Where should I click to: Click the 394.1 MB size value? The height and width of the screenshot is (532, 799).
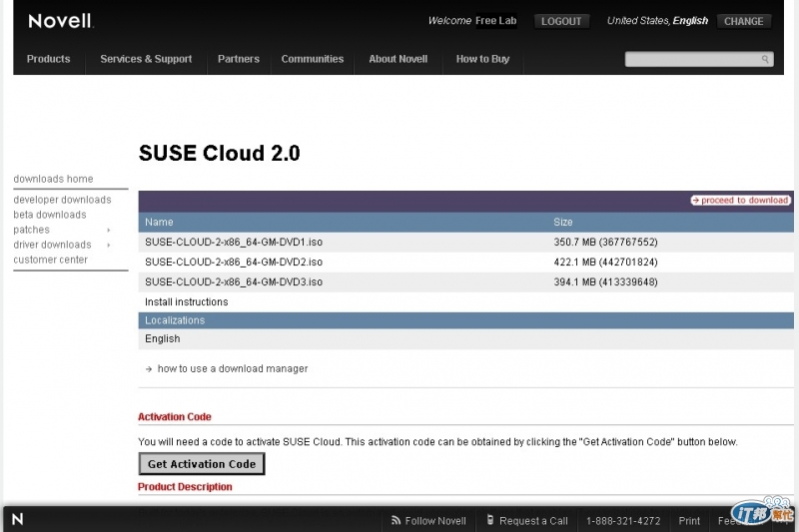605,282
